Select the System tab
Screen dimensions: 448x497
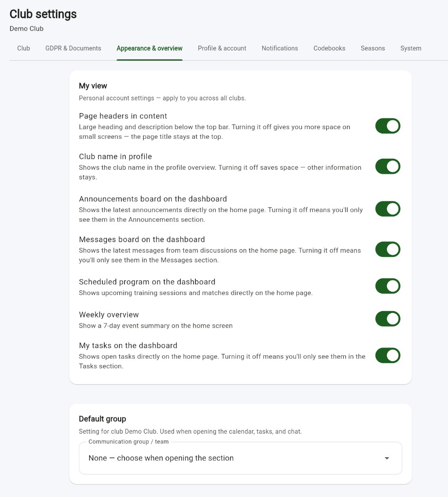pyautogui.click(x=411, y=48)
